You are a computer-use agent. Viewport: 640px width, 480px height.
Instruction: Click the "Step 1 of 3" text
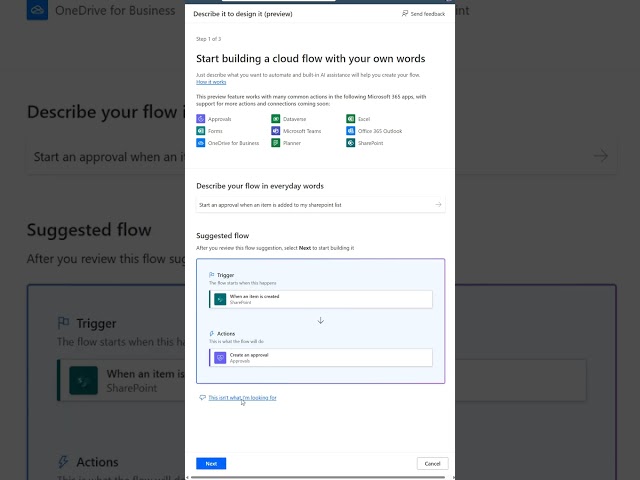pos(209,39)
